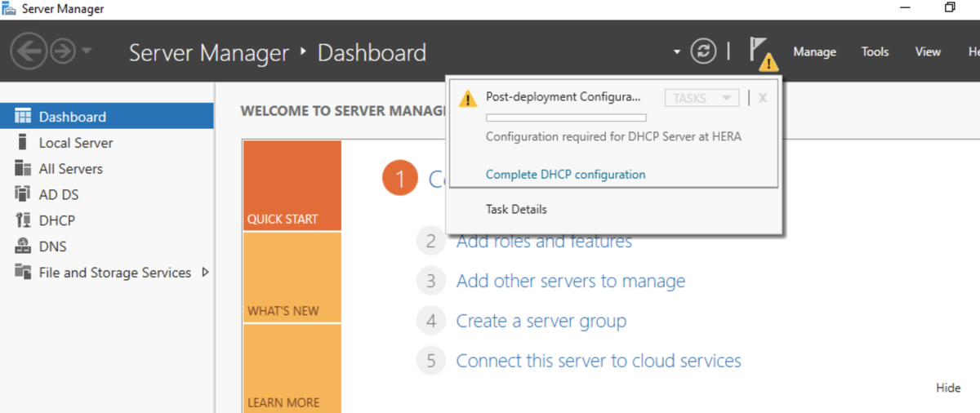Image resolution: width=980 pixels, height=413 pixels.
Task: Click the Local Server icon
Action: [x=23, y=142]
